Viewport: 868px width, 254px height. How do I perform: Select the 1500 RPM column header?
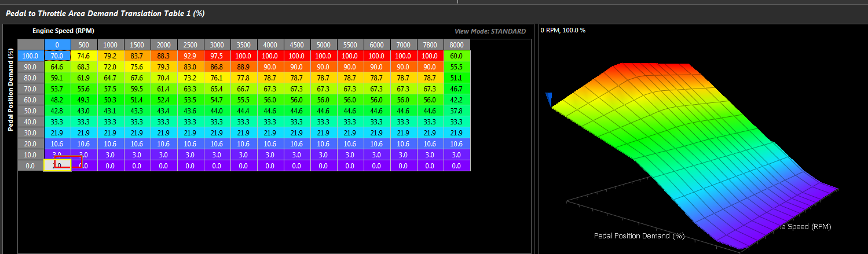pos(137,45)
